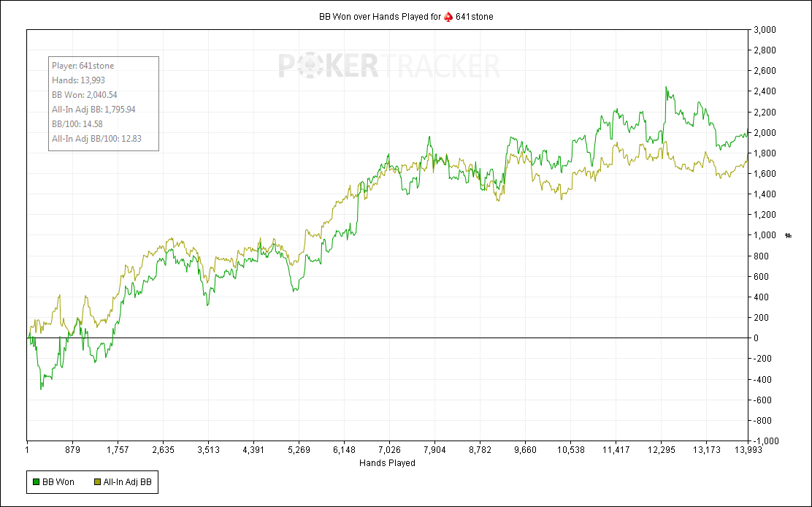Click the x-axis label 8,782
Viewport: 812px width, 507px height.
pyautogui.click(x=480, y=450)
